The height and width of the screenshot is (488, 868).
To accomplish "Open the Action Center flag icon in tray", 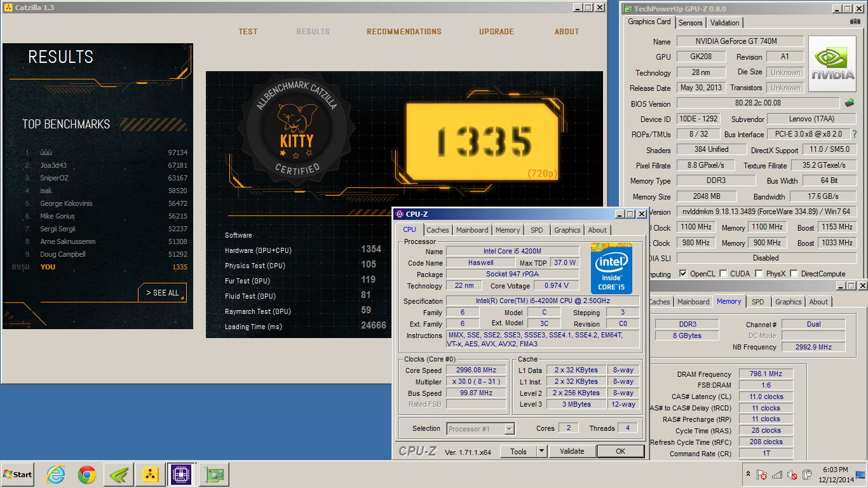I will click(x=762, y=475).
